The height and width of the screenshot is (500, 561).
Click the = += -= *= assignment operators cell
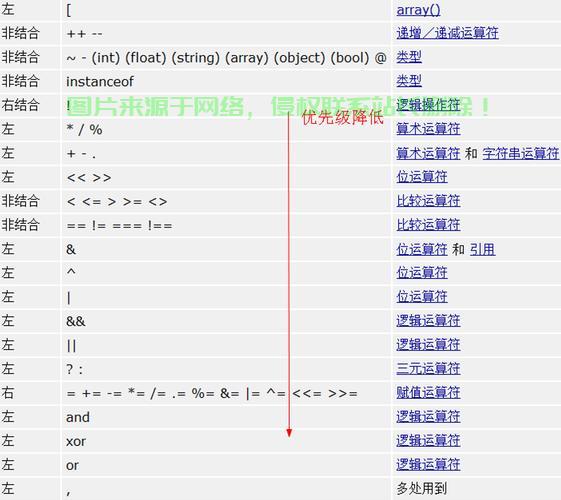[226, 393]
